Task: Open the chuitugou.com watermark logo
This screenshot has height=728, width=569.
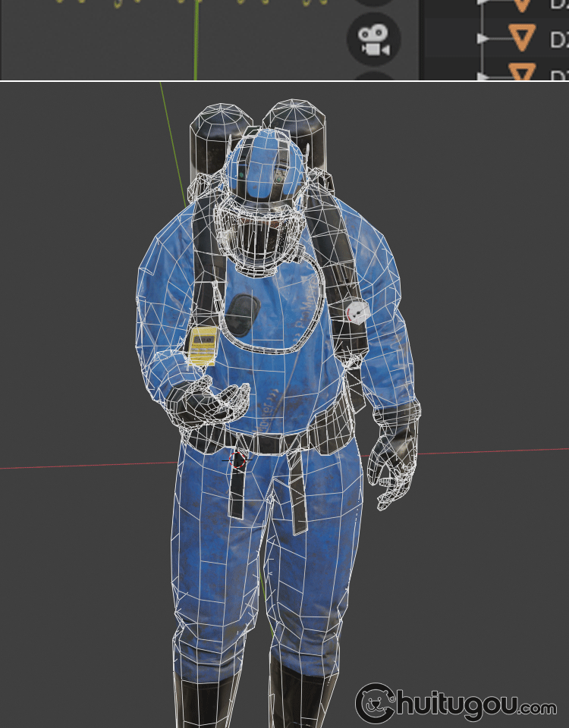Action: click(x=455, y=704)
